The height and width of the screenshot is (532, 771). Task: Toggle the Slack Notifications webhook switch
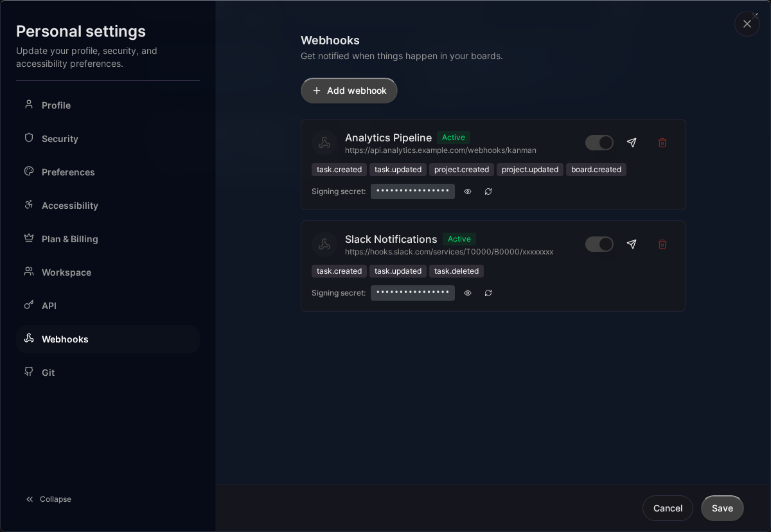click(599, 244)
